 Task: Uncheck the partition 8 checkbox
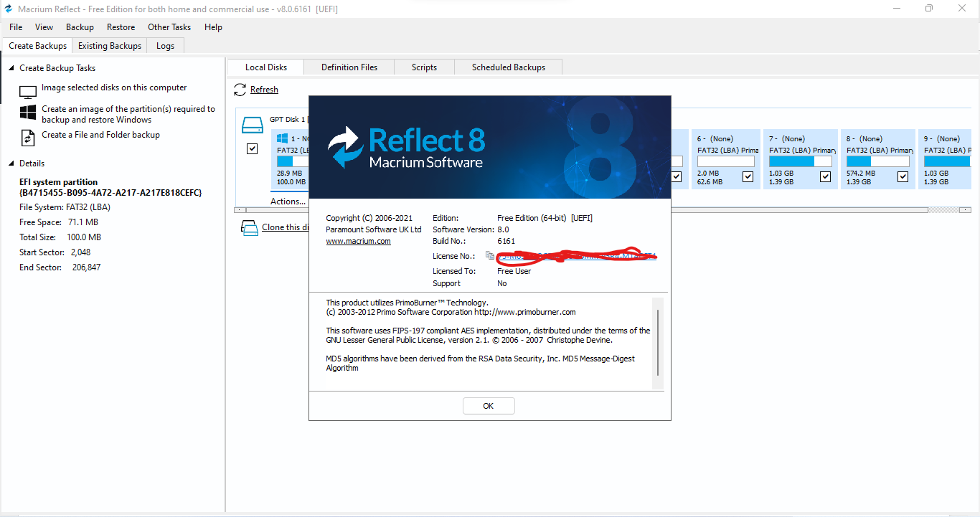tap(903, 176)
